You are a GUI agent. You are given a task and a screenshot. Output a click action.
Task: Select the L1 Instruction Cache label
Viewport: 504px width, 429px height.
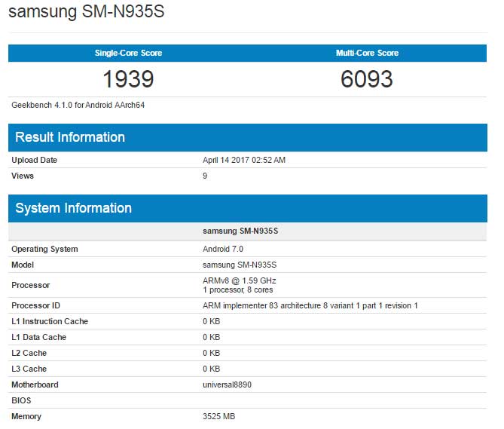[x=50, y=321]
